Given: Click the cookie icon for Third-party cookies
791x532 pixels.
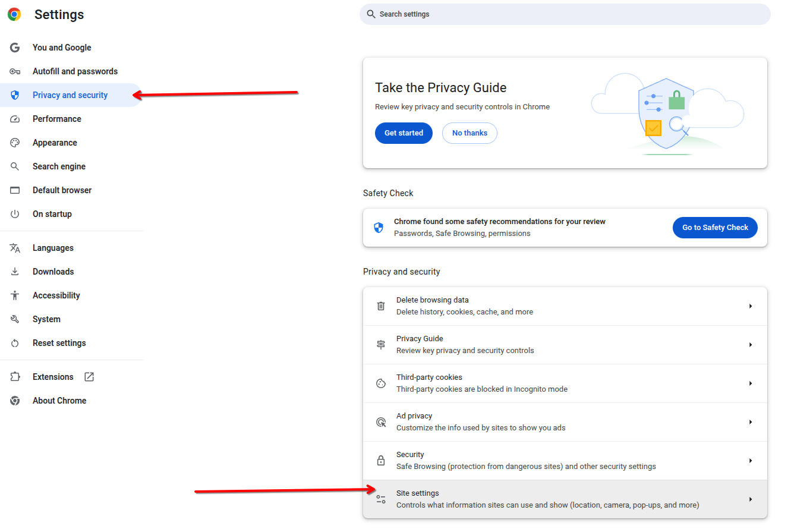Looking at the screenshot, I should pos(381,383).
